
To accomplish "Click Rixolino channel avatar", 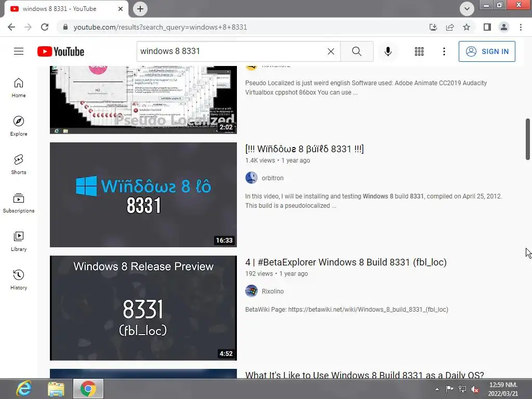I will [251, 291].
